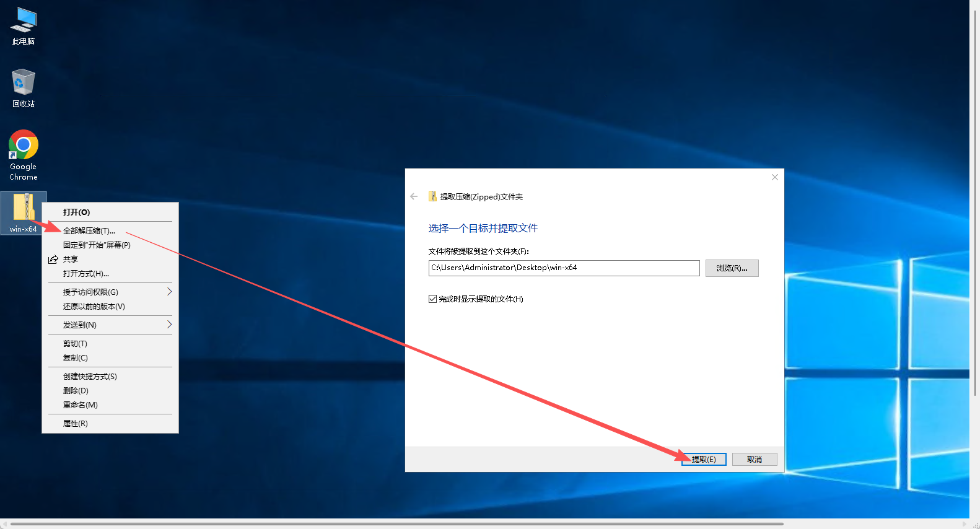Image resolution: width=980 pixels, height=529 pixels.
Task: Click the back arrow in extract dialog
Action: coord(414,196)
